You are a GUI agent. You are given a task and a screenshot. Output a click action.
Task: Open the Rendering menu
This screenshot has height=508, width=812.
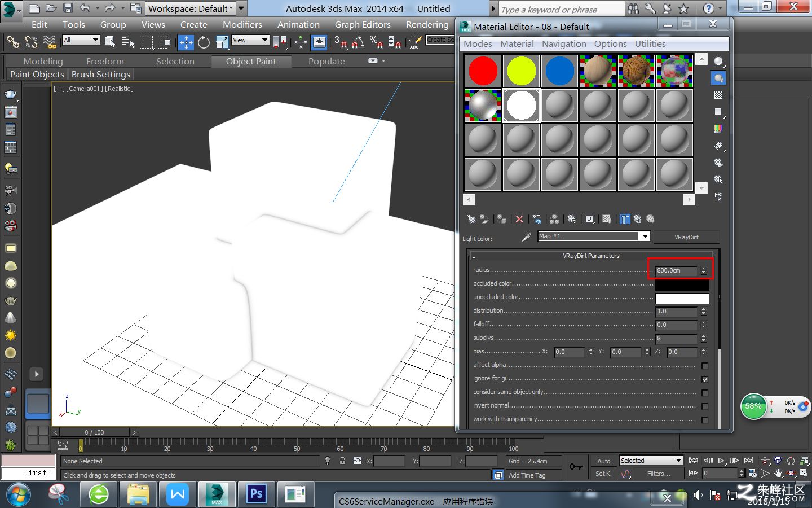point(427,25)
